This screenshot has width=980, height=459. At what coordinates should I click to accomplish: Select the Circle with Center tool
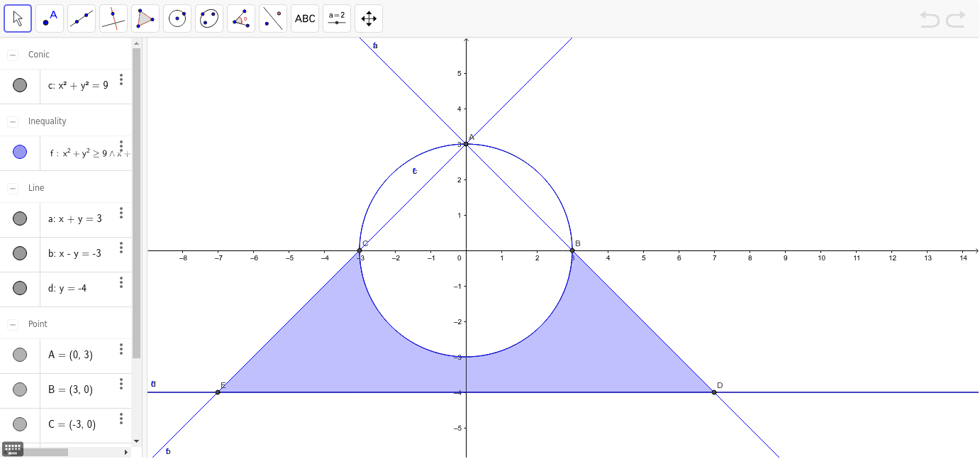click(177, 18)
